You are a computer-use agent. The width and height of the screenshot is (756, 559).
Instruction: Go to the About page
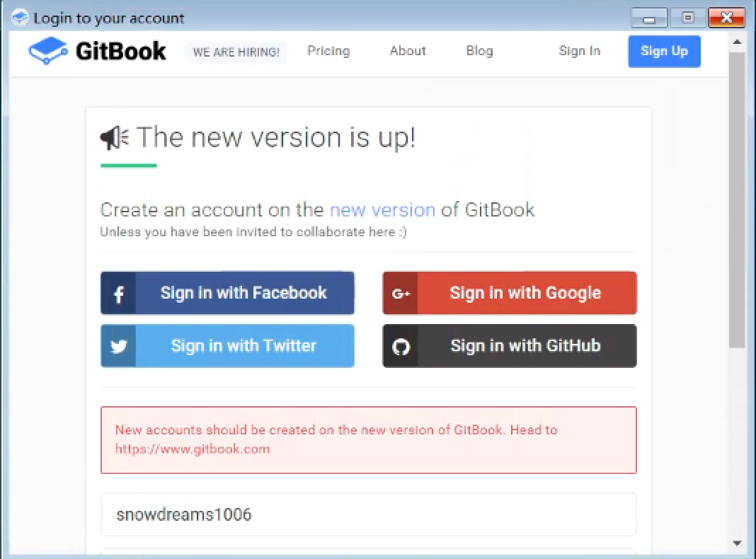click(x=408, y=51)
